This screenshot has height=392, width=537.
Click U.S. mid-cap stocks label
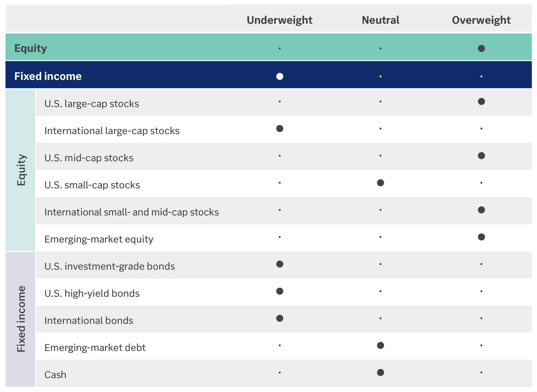tap(89, 158)
